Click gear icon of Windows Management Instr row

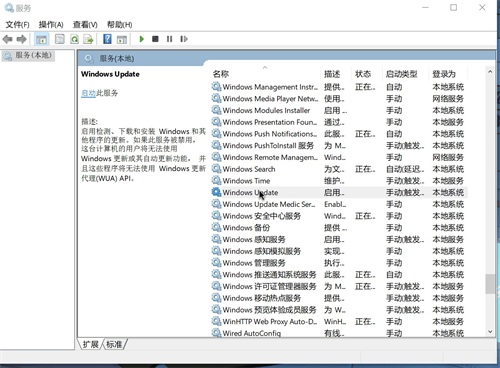click(x=216, y=87)
